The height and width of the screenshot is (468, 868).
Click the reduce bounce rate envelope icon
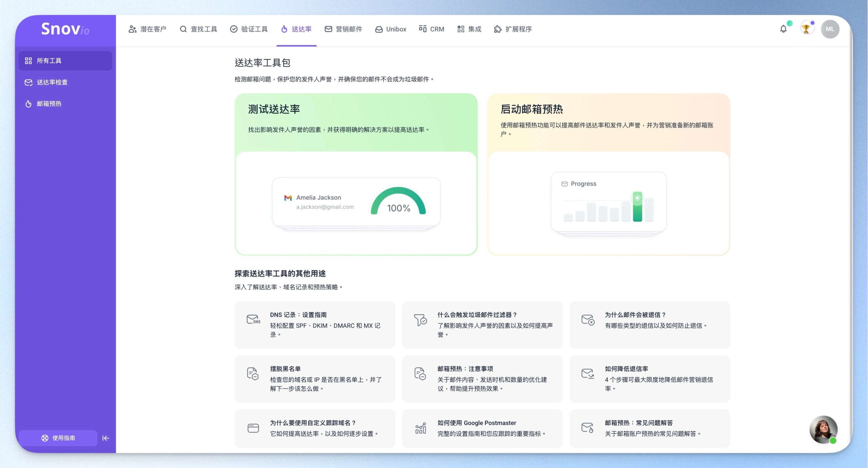[x=588, y=373]
